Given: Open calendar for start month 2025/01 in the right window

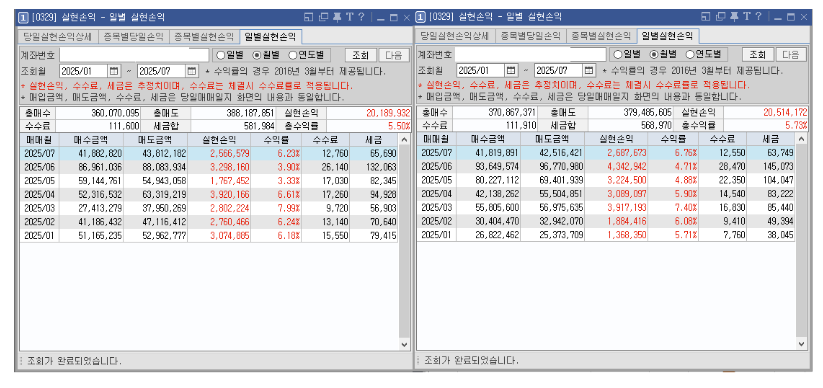Looking at the screenshot, I should click(511, 71).
